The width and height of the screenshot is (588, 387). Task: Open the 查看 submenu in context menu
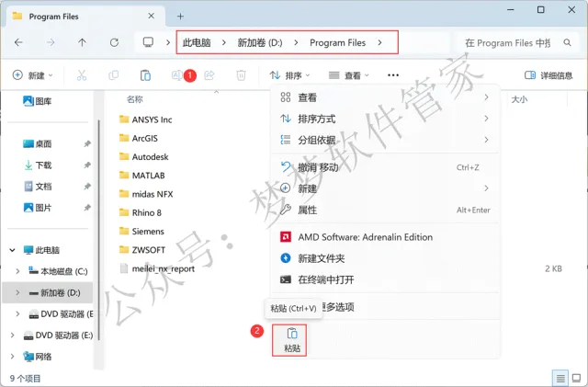click(x=385, y=97)
